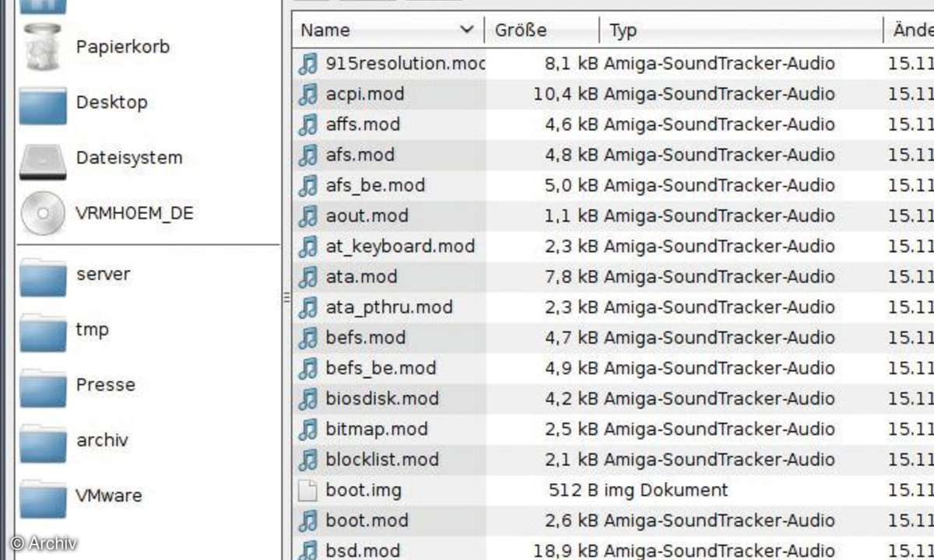Sort by the Name column header

tap(388, 30)
